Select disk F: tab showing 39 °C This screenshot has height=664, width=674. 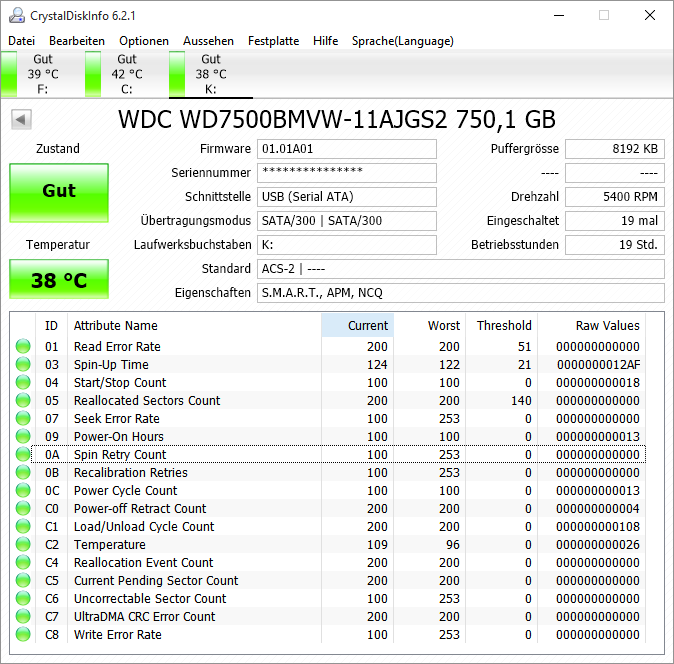coord(42,74)
